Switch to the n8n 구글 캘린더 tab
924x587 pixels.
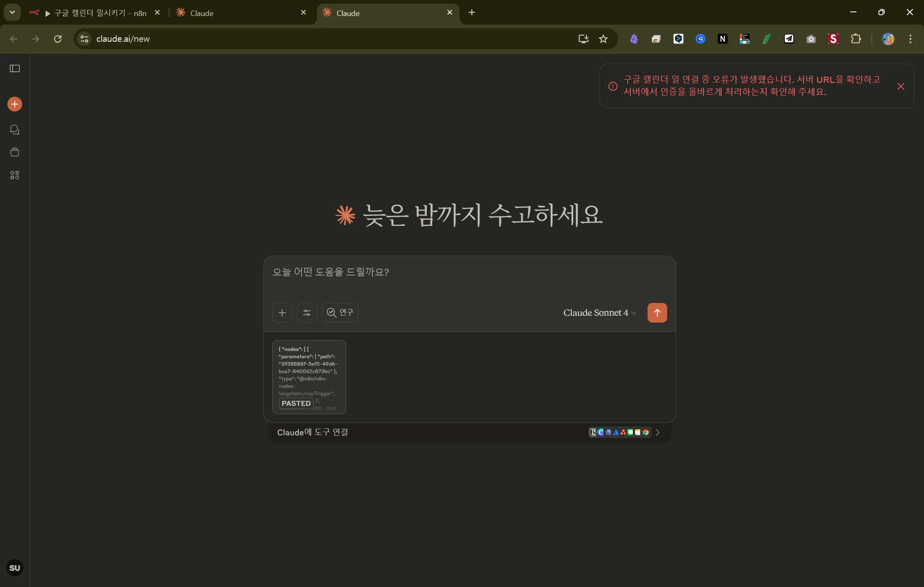point(95,13)
